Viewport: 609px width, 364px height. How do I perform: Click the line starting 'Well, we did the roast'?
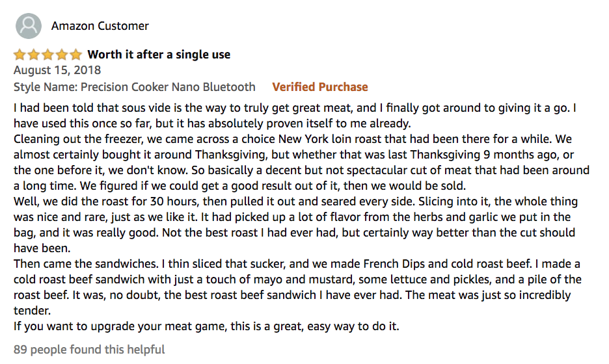[x=295, y=201]
